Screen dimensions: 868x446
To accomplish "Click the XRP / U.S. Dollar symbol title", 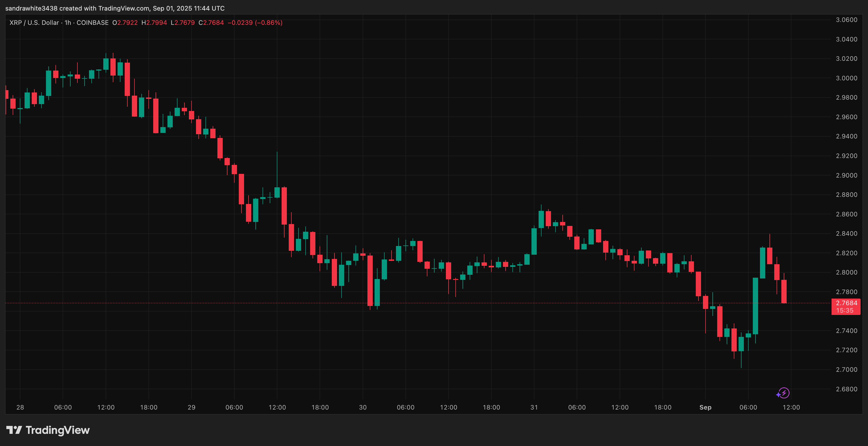I will (x=34, y=22).
